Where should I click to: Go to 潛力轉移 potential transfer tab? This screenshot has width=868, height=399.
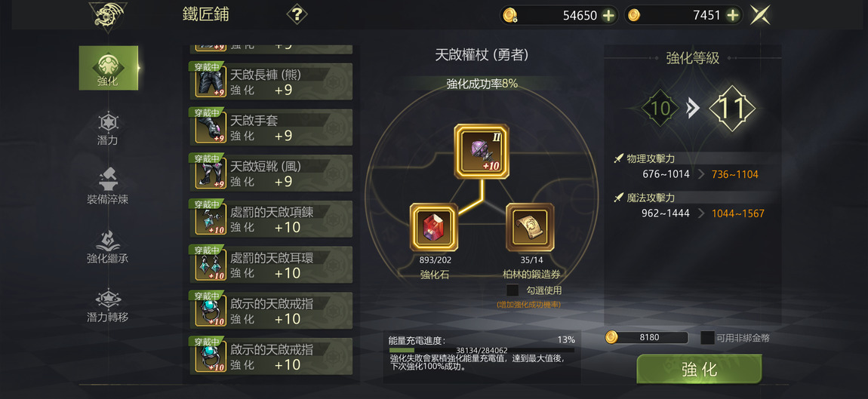pyautogui.click(x=108, y=305)
